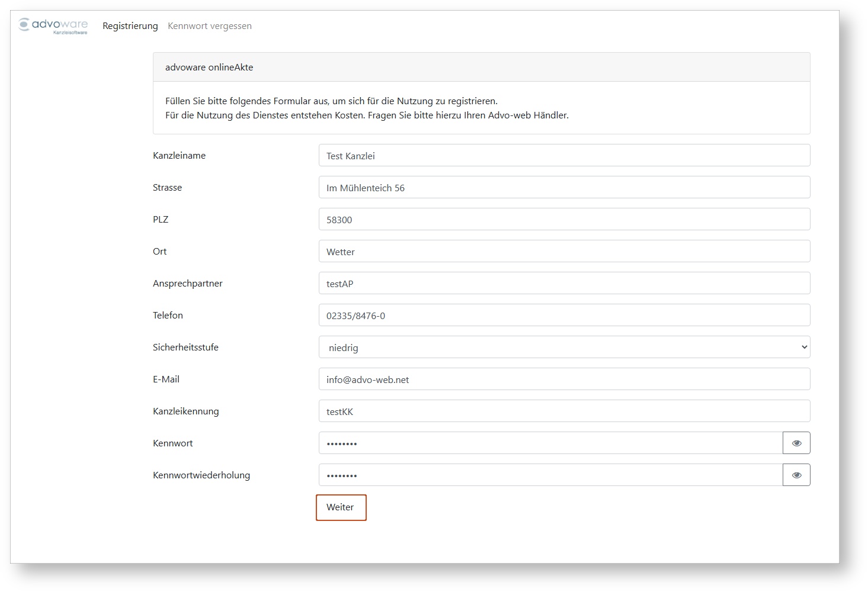The image size is (868, 592).
Task: Reveal the Kennwortwiederholung password via eye icon
Action: click(796, 475)
